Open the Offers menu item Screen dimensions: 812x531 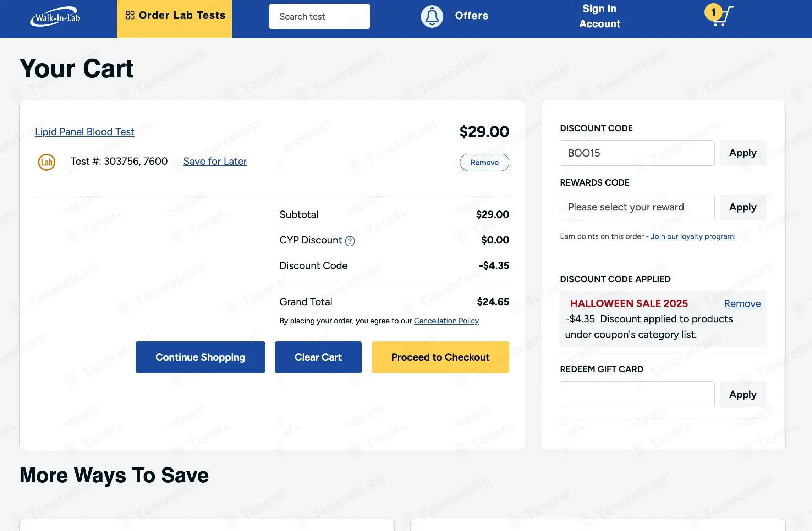[x=471, y=16]
